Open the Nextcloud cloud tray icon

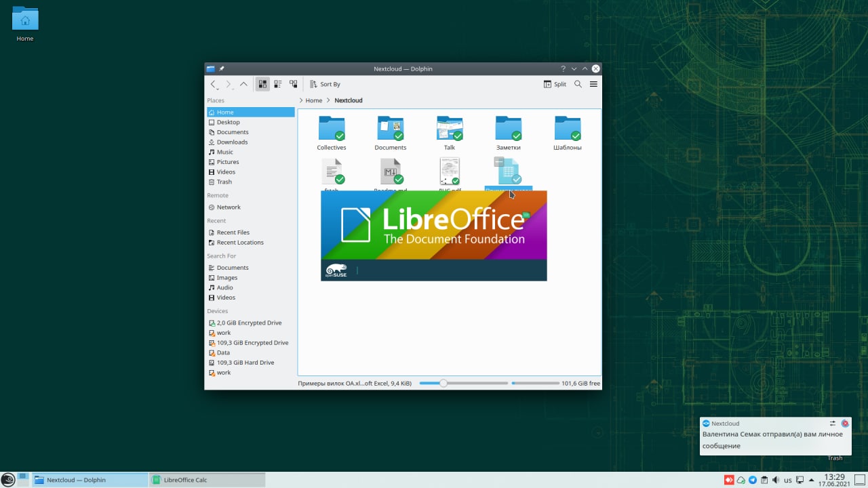coord(741,480)
